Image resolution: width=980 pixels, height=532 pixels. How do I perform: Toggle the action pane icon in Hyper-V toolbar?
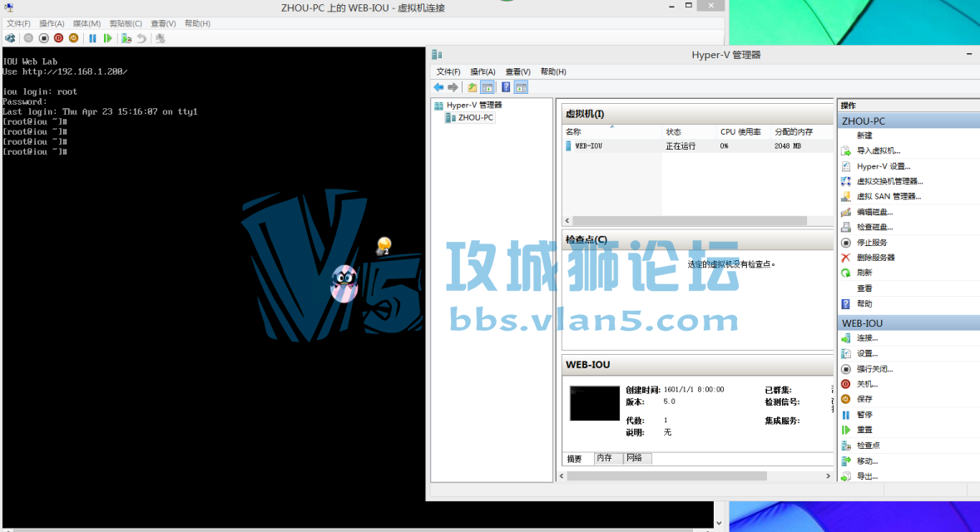click(x=522, y=87)
